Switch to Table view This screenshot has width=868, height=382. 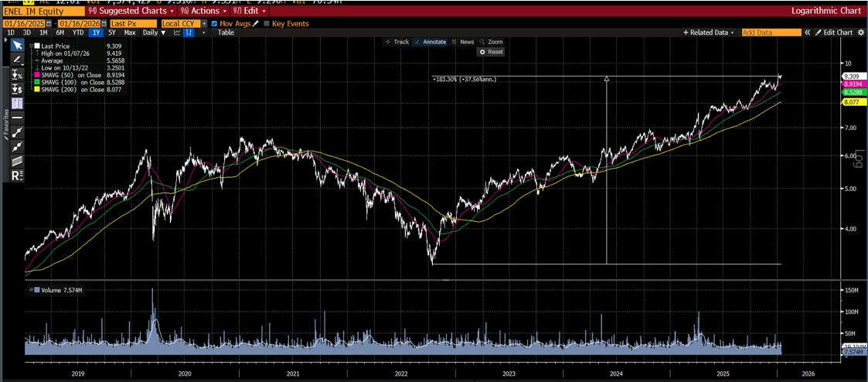(x=226, y=32)
